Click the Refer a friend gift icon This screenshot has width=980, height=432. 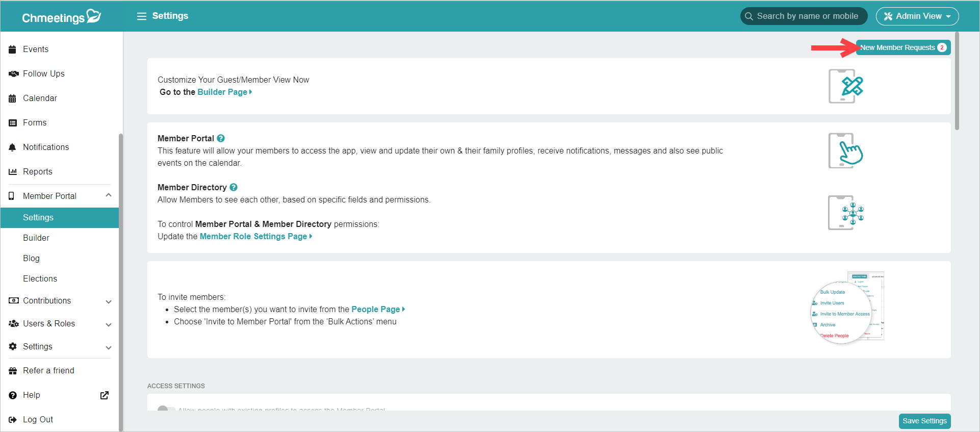[13, 371]
